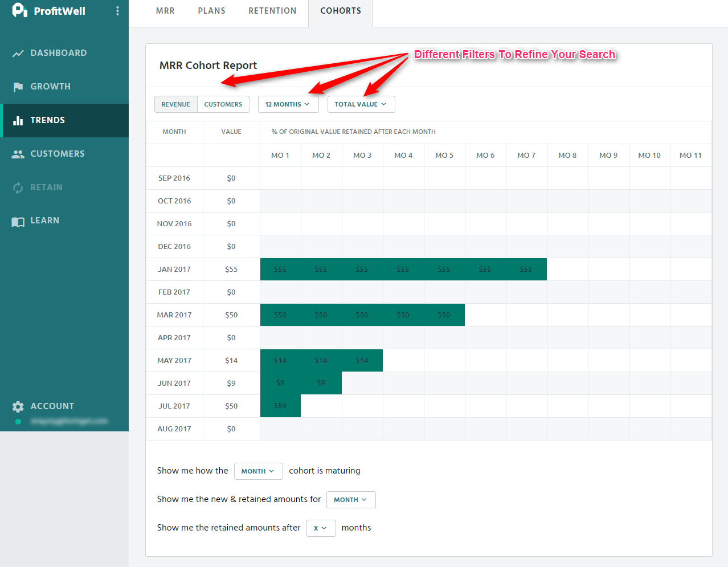Viewport: 728px width, 567px height.
Task: Click the Account gear icon
Action: click(x=18, y=406)
